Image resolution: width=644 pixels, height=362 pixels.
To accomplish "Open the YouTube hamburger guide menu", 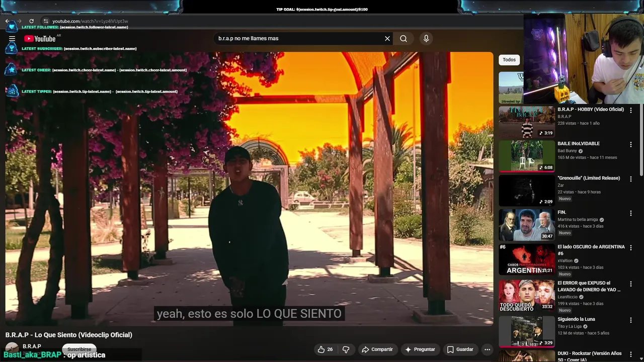I will [x=12, y=39].
